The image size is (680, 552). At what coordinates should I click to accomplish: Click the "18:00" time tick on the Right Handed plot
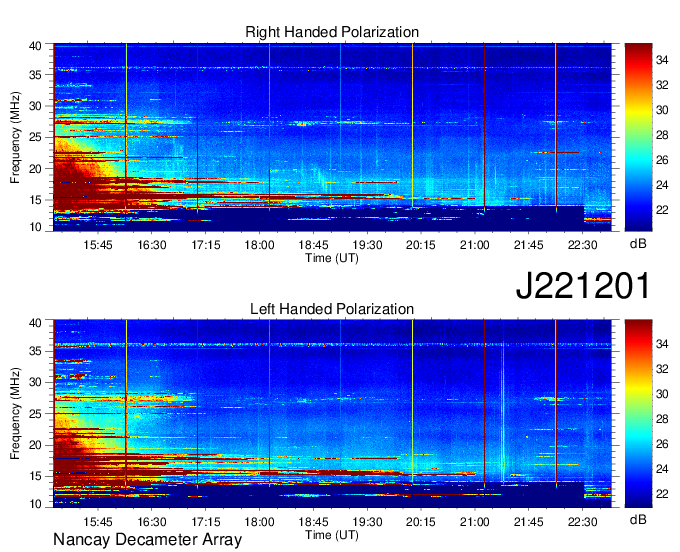(259, 245)
